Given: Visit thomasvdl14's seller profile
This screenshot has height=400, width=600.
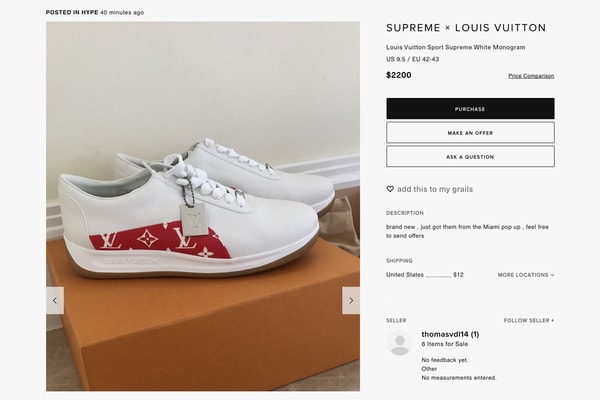Looking at the screenshot, I should click(x=449, y=334).
